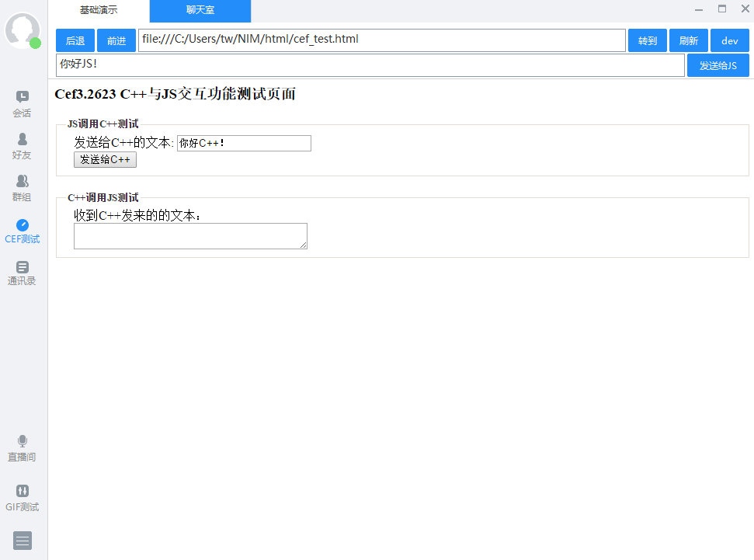
Task: Switch to the 聊天室 tab
Action: (200, 10)
